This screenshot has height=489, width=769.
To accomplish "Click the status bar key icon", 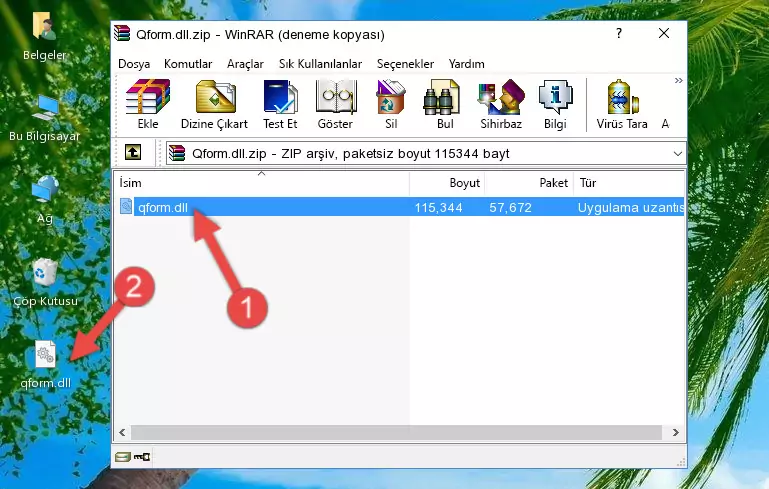I will (142, 457).
